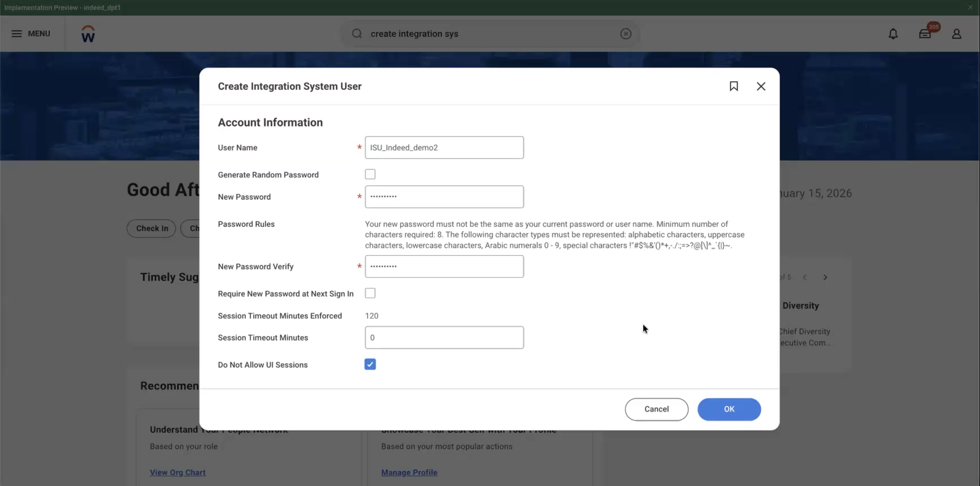Image resolution: width=980 pixels, height=486 pixels.
Task: Click the Workday logo home icon
Action: 88,34
